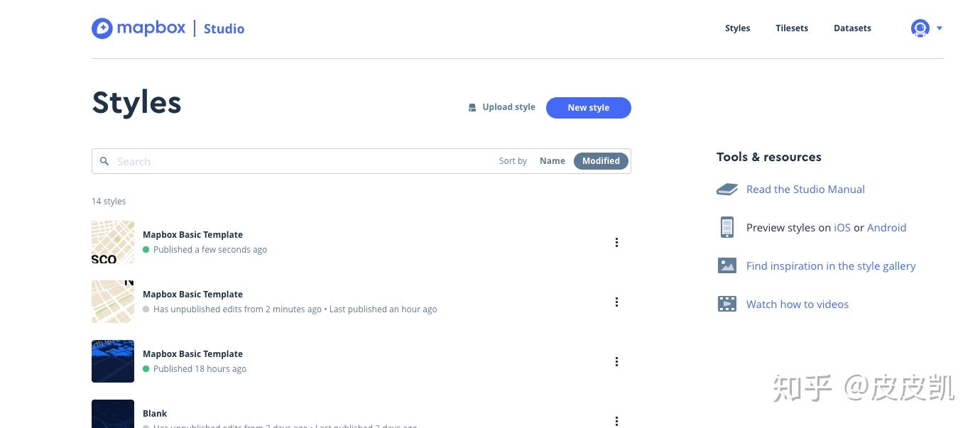
Task: Click the Mapbox logo icon
Action: (102, 28)
